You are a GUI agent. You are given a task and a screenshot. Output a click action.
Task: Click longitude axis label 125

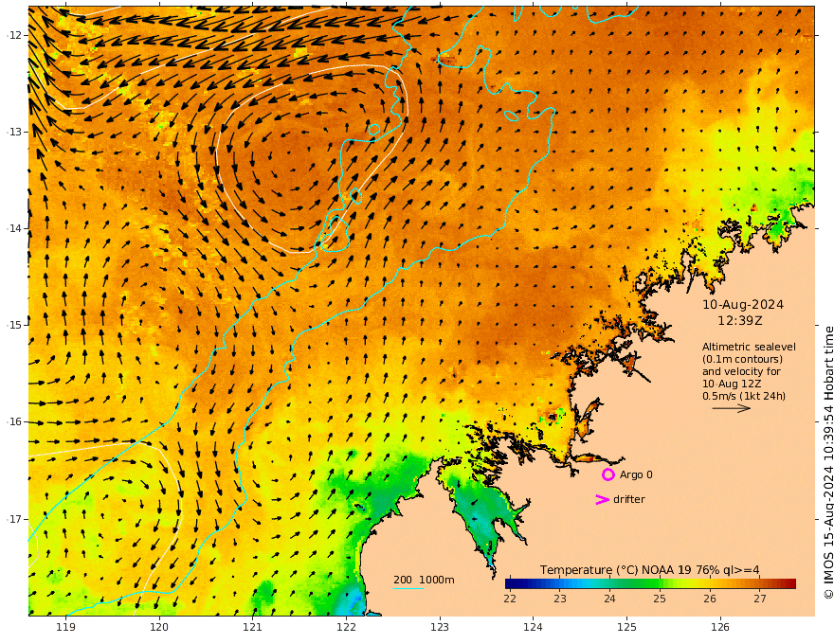[x=626, y=627]
